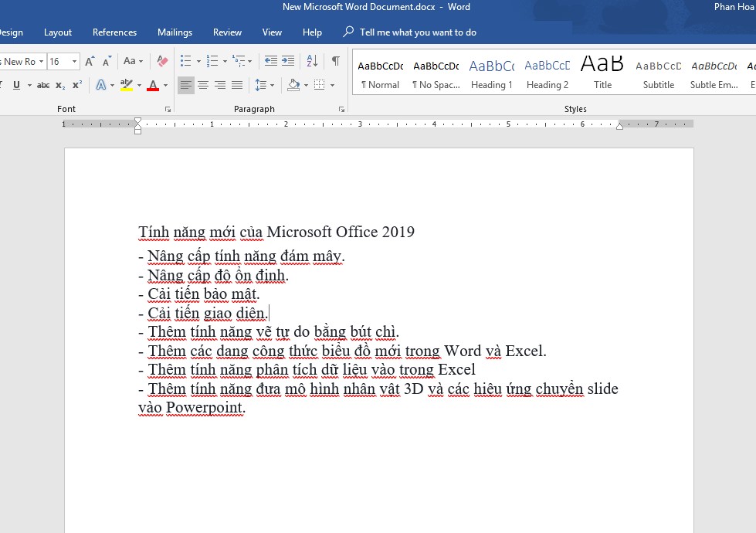Screen dimensions: 756x533
Task: Toggle paragraph marks display
Action: (334, 60)
